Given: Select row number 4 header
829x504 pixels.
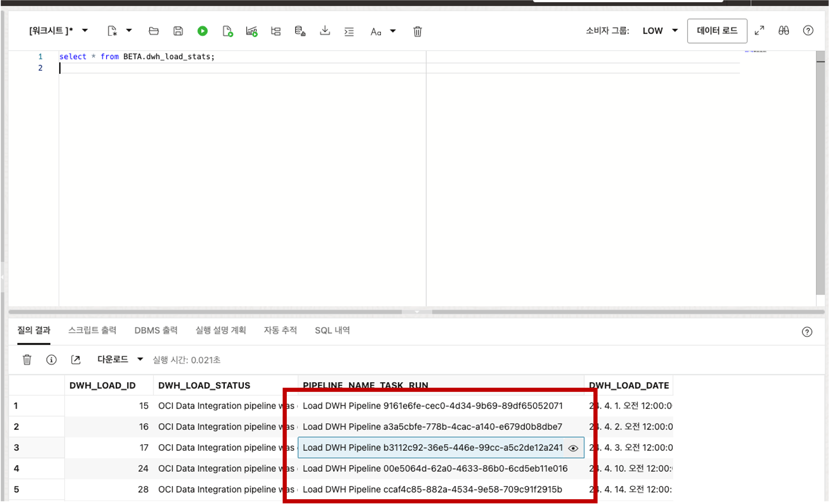Looking at the screenshot, I should click(x=36, y=468).
